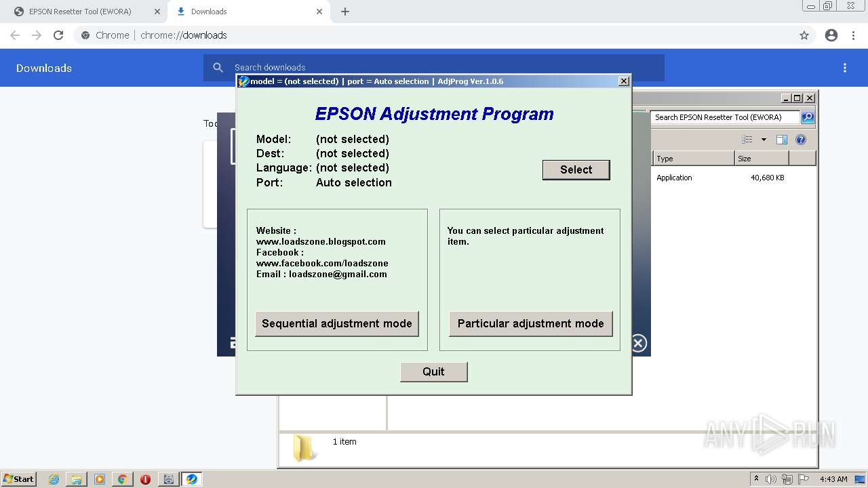Change Explorer view icon

[747, 140]
